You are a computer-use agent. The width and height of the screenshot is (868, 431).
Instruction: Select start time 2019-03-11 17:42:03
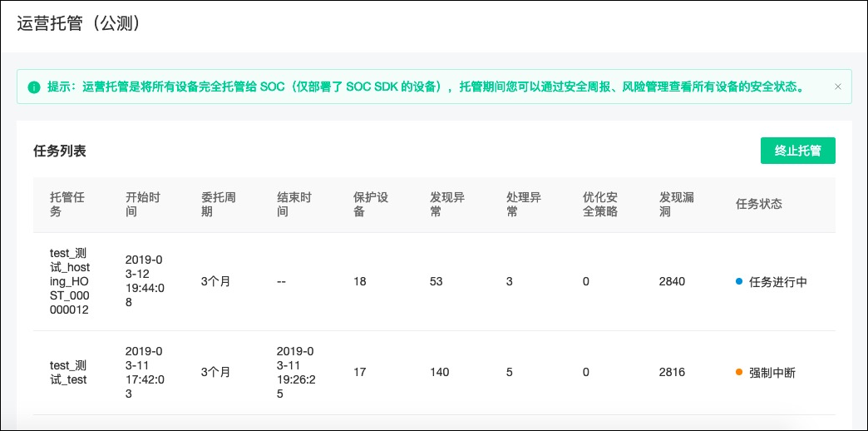tap(144, 372)
